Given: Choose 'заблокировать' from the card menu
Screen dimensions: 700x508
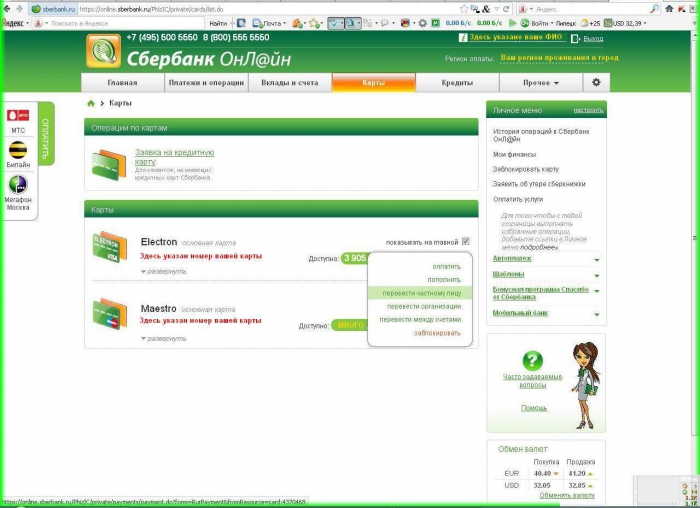Looking at the screenshot, I should click(437, 332).
